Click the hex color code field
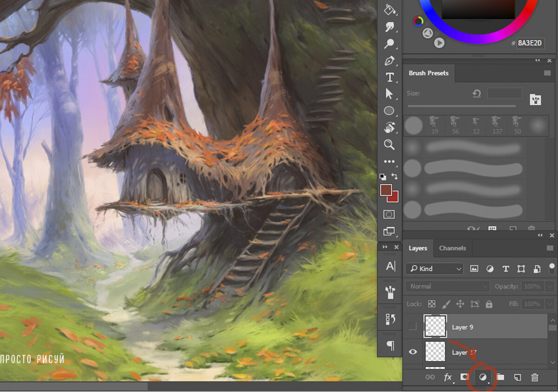The width and height of the screenshot is (558, 392). (x=530, y=43)
